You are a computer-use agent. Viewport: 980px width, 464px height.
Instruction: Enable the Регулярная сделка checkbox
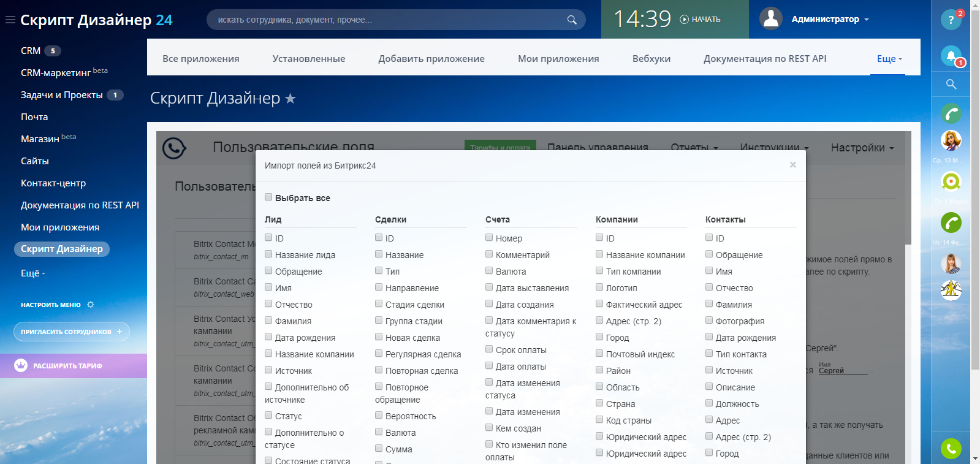pyautogui.click(x=379, y=353)
